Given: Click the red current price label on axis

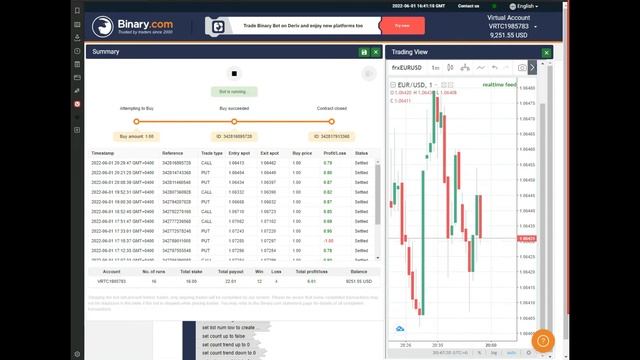Looking at the screenshot, I should pos(527,238).
